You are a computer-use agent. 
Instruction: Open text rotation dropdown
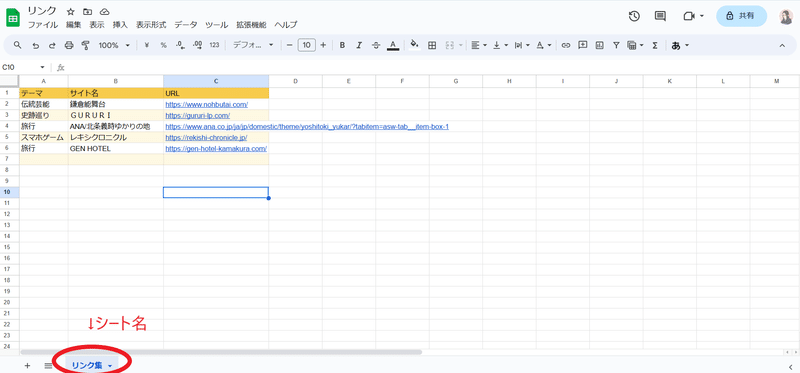click(x=544, y=45)
